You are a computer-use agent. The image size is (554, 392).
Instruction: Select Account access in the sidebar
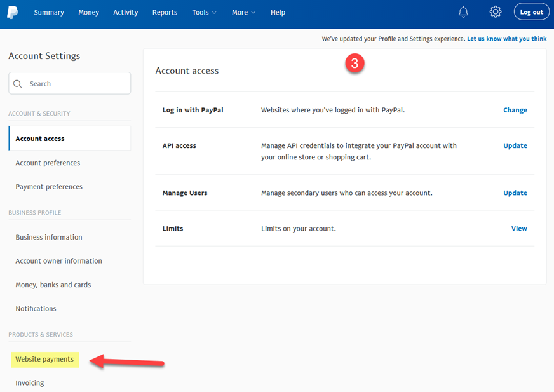70,139
